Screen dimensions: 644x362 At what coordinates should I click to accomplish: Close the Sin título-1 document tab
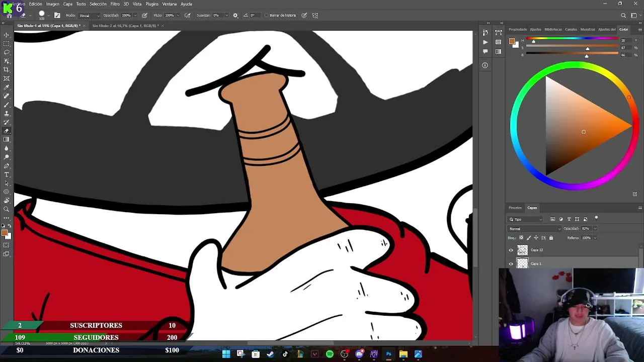84,26
